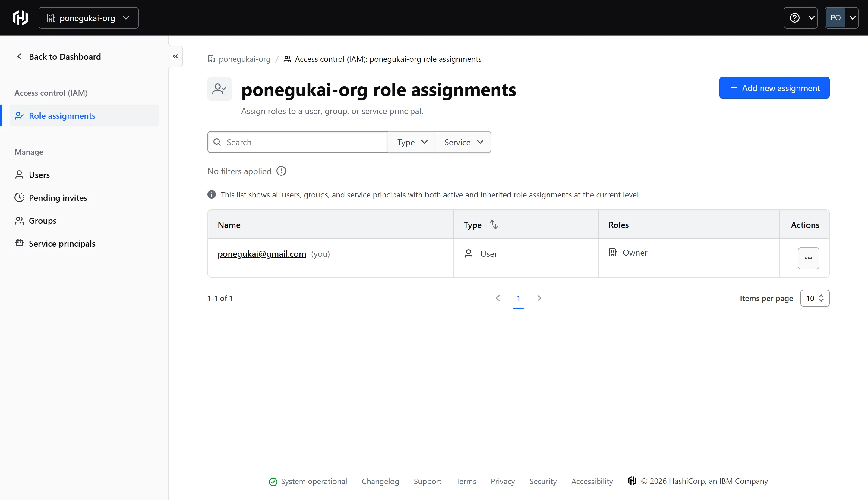Click the Groups people icon in sidebar
This screenshot has height=500, width=868.
click(x=19, y=221)
